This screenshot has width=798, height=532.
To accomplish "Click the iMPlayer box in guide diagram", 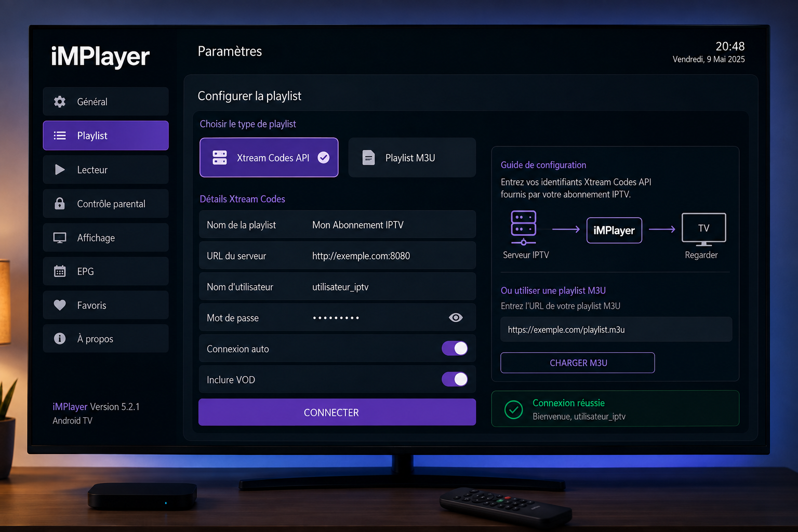I will click(x=614, y=230).
